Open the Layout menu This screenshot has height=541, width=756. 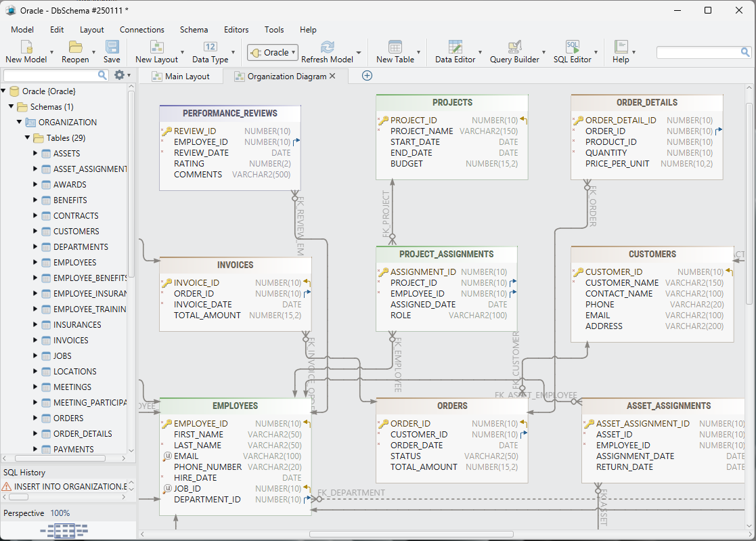[91, 29]
